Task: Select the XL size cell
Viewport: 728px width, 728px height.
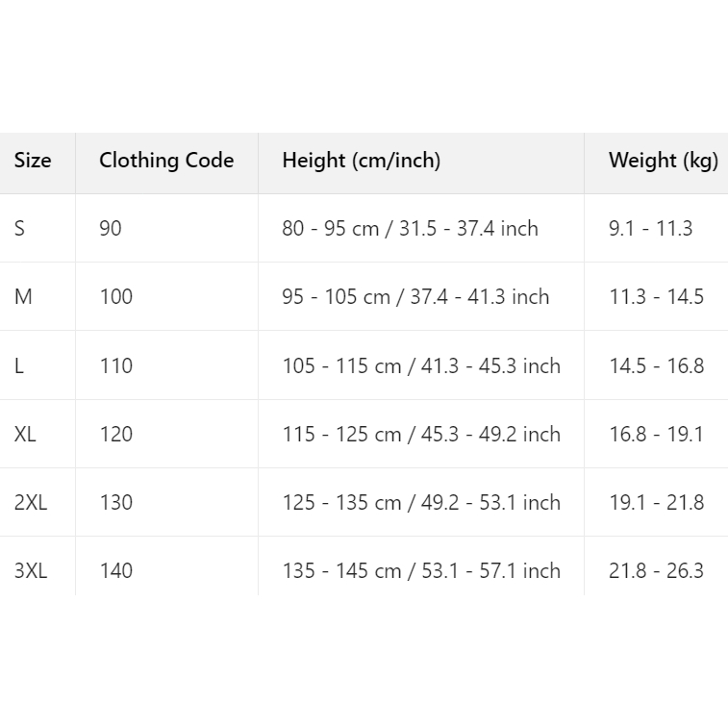Action: point(25,435)
